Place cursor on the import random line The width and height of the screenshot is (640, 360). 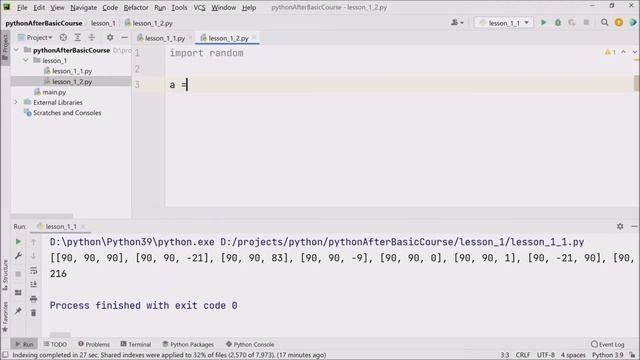tap(207, 53)
